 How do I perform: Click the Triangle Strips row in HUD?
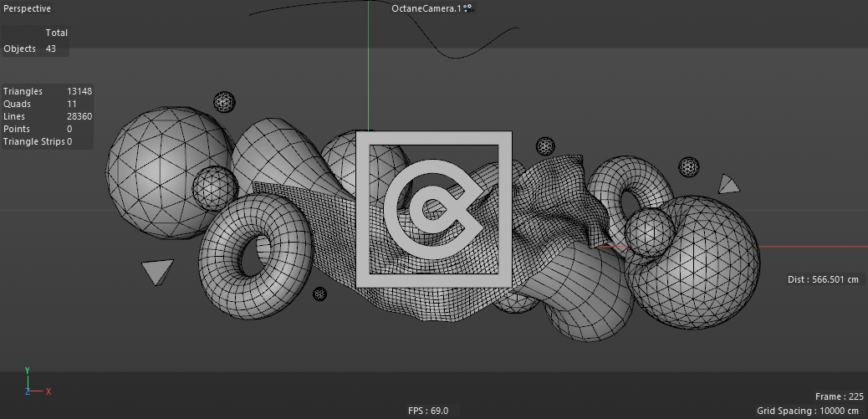(x=38, y=141)
